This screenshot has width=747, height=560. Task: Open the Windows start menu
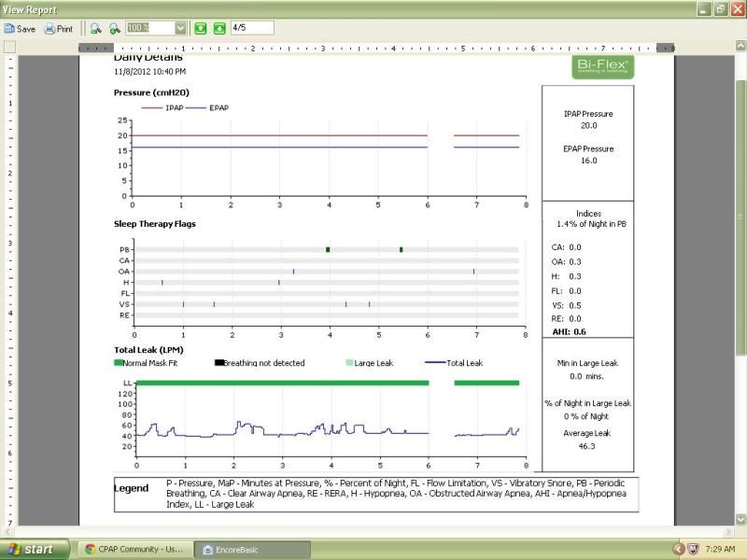coord(35,549)
